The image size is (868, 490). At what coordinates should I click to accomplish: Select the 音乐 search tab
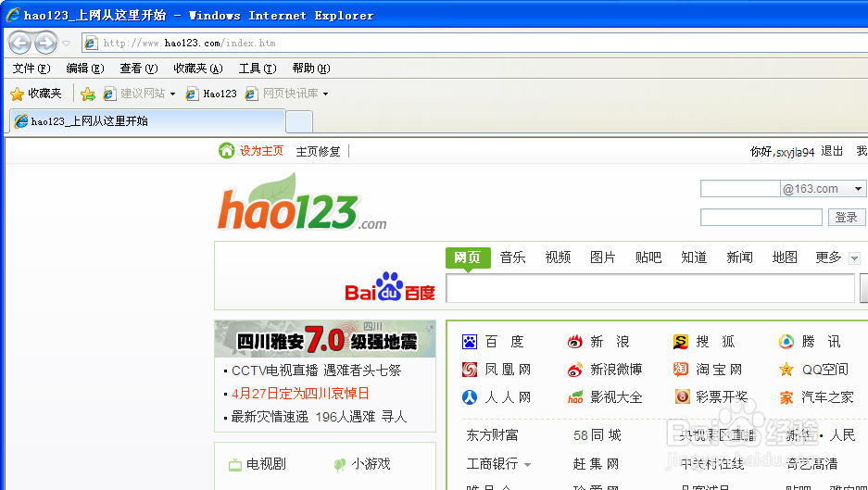pos(512,258)
